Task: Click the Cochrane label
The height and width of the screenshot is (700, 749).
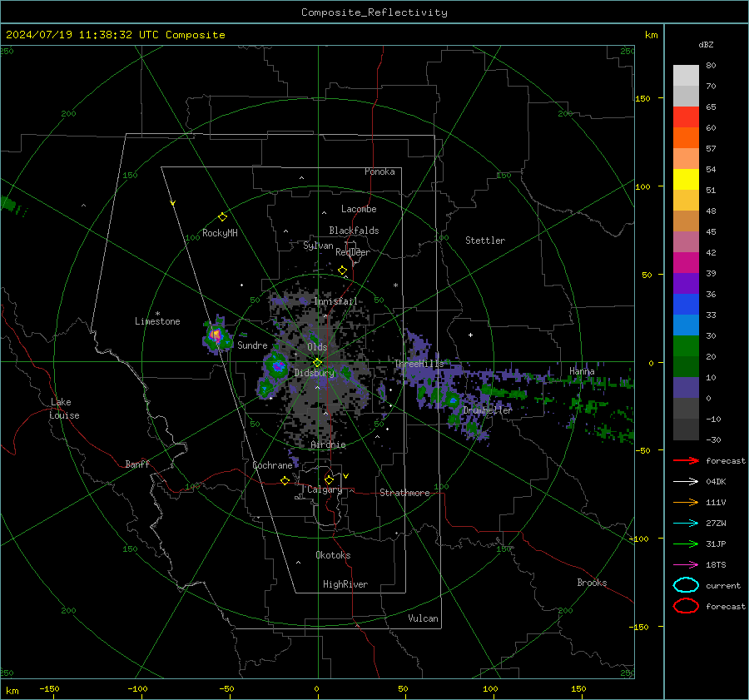Action: (272, 465)
